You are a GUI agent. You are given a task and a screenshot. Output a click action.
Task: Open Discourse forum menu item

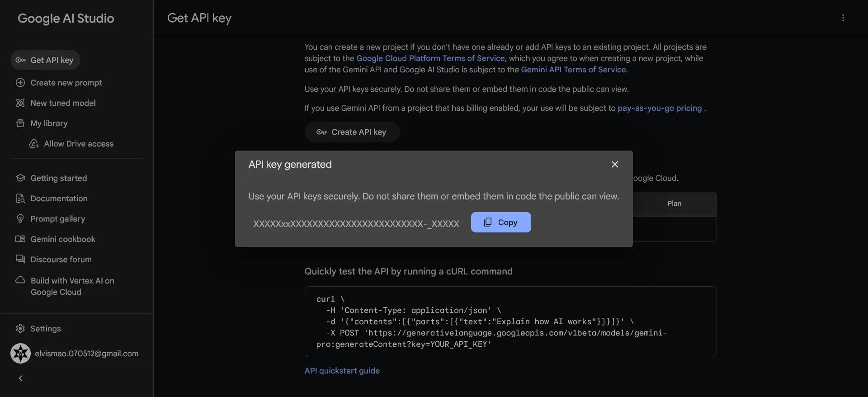point(61,260)
